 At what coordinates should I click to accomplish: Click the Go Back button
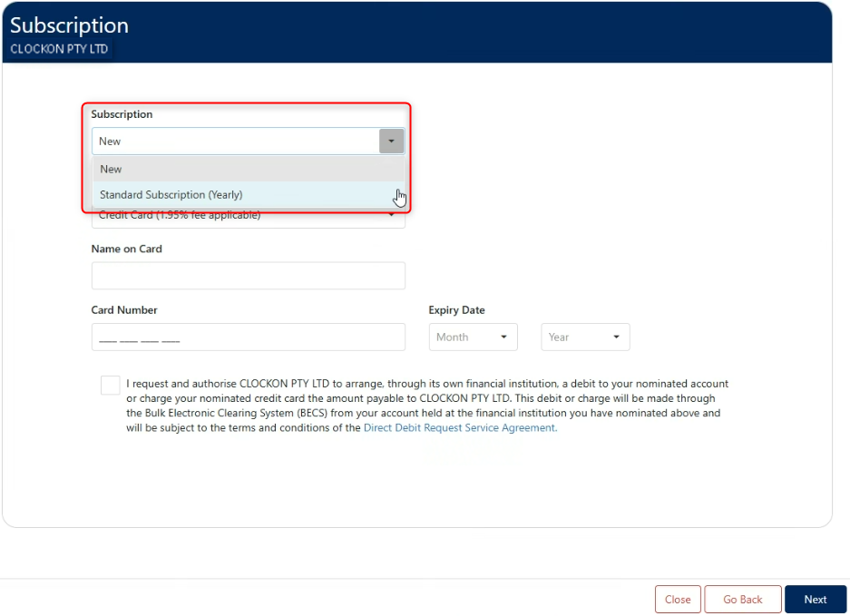tap(742, 600)
